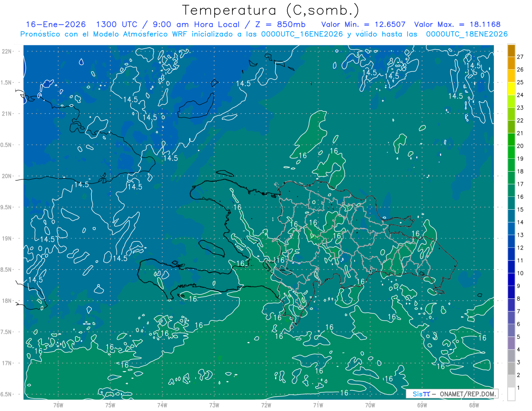
Task: Click longitude axis label "71W"
Action: pos(318,405)
